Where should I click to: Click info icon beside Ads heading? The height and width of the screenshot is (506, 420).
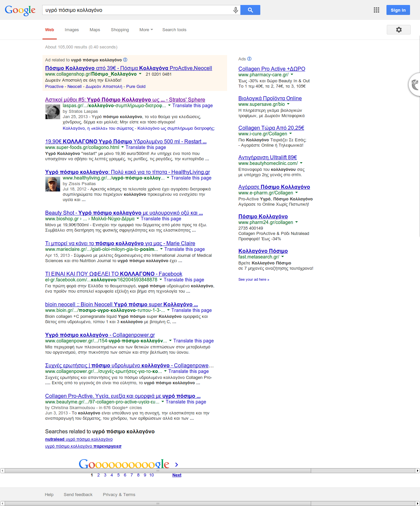click(x=249, y=59)
